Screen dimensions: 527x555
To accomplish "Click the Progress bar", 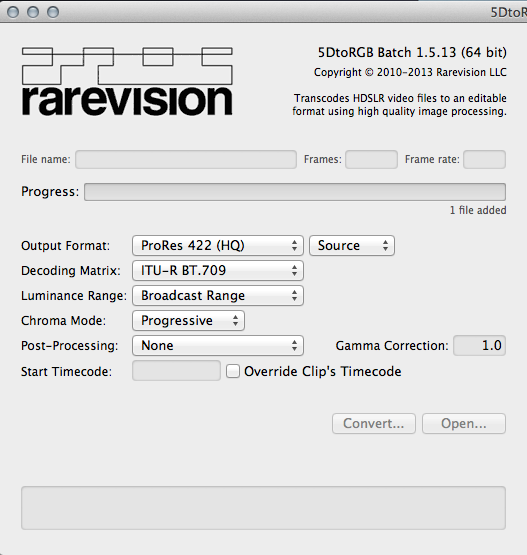I will 295,192.
